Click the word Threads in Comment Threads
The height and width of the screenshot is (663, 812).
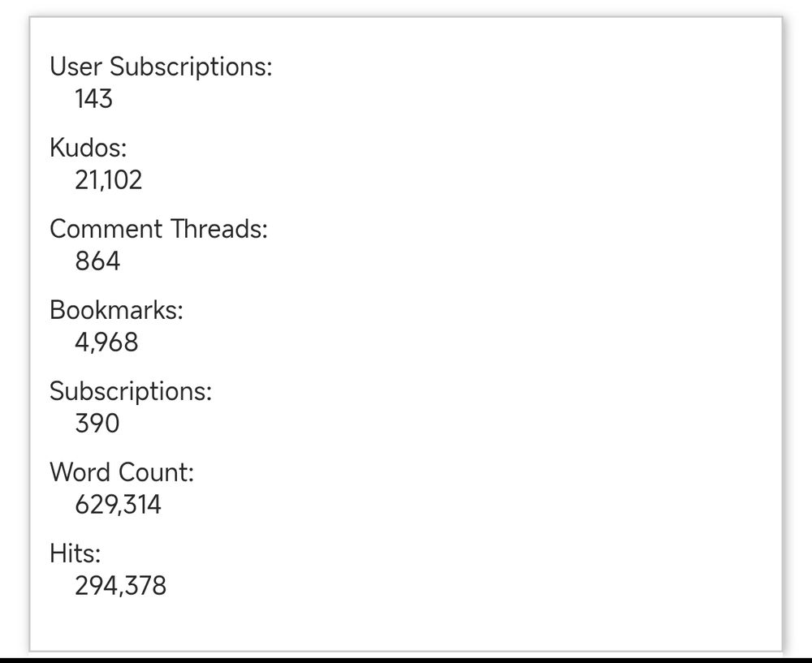pos(219,228)
